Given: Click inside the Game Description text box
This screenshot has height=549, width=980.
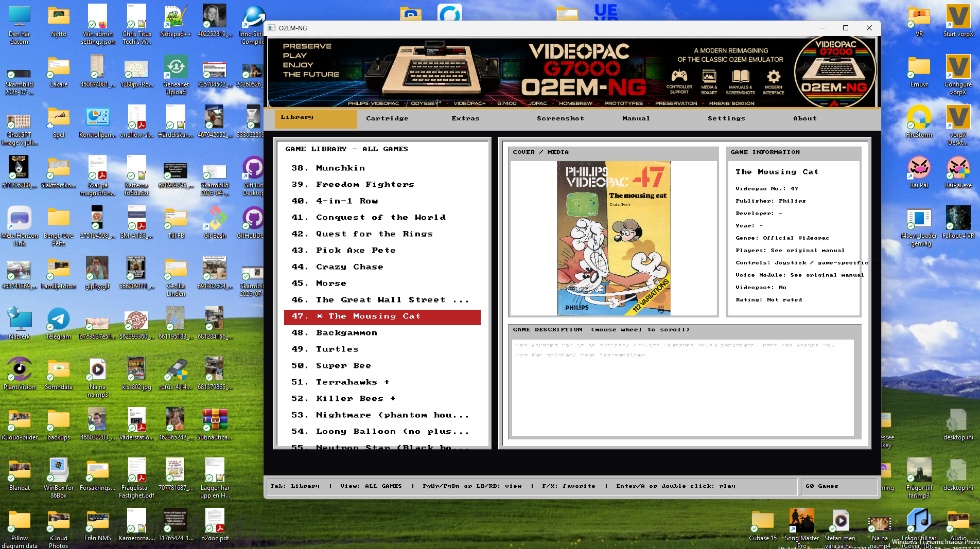Looking at the screenshot, I should pos(683,387).
